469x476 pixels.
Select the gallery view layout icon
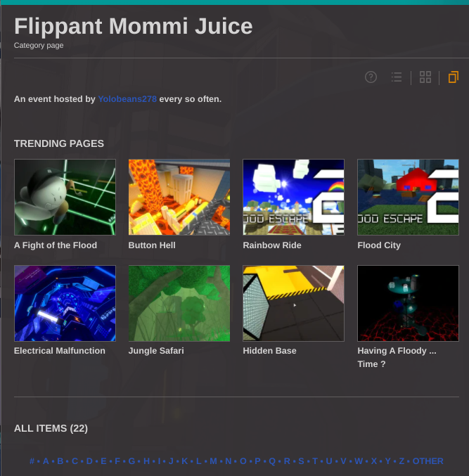[454, 77]
